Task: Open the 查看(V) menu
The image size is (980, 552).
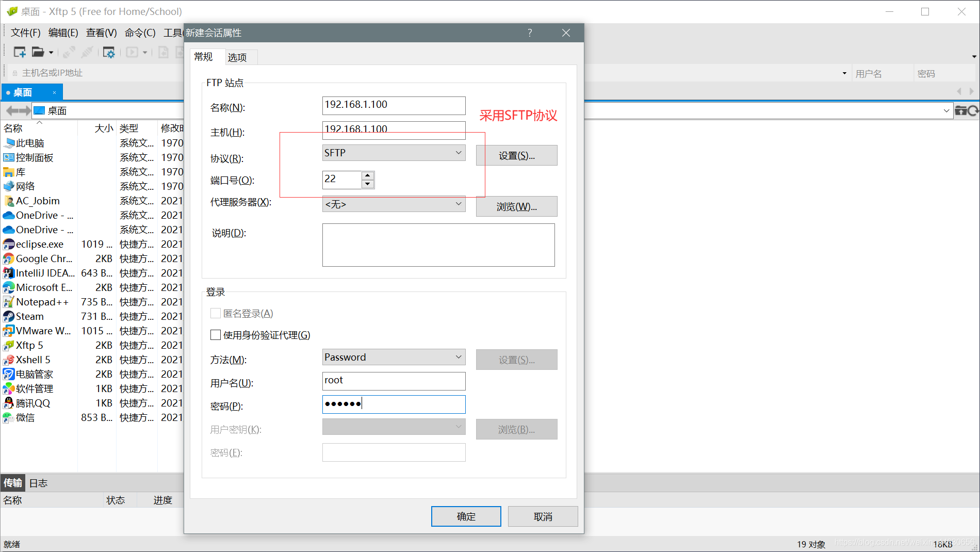Action: [x=101, y=33]
